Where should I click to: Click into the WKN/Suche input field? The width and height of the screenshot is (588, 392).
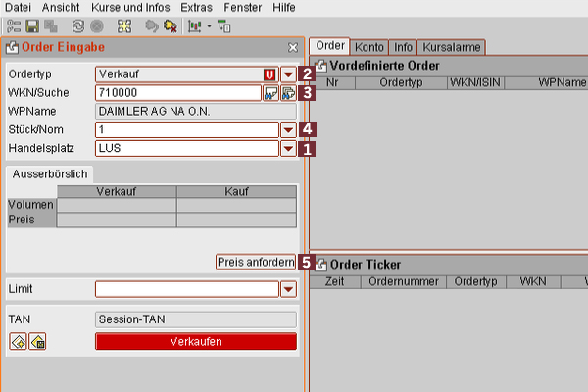[x=176, y=94]
